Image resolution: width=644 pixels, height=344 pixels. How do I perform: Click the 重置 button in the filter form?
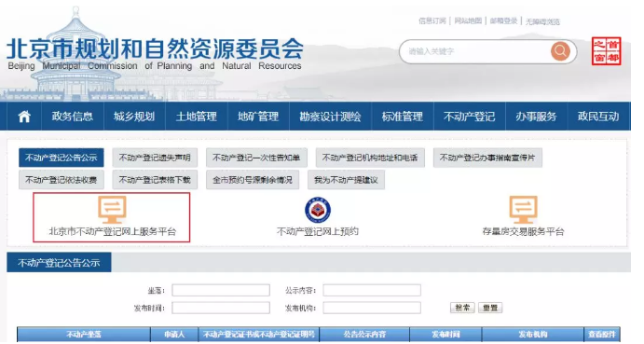click(490, 308)
